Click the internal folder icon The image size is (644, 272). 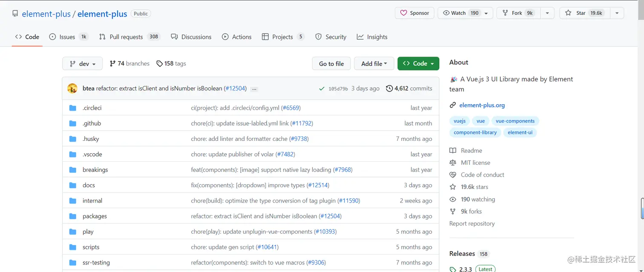73,201
